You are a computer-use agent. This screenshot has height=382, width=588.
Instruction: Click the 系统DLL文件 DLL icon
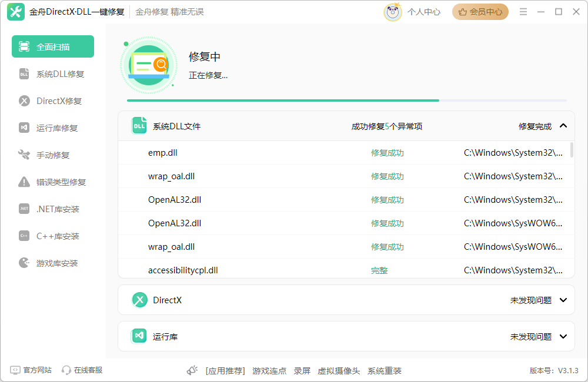139,126
